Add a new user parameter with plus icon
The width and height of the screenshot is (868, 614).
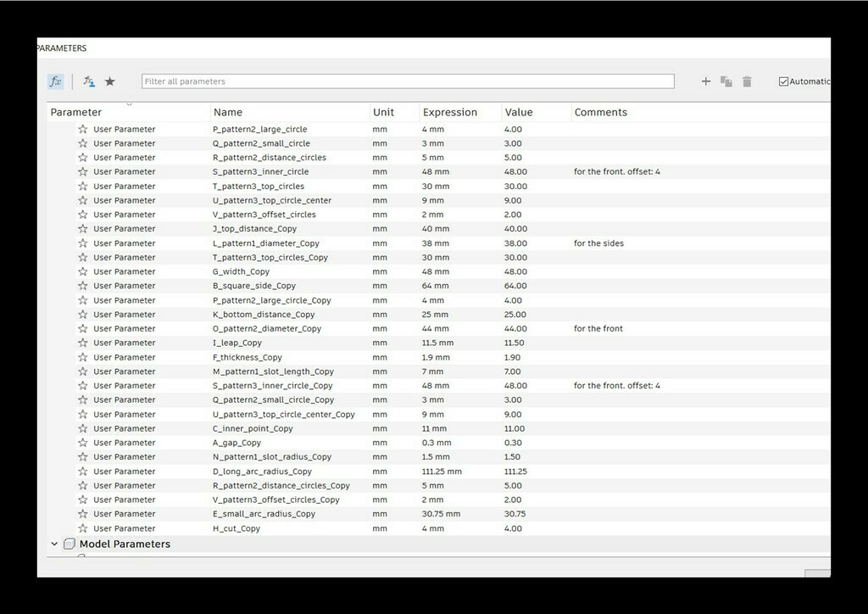706,81
